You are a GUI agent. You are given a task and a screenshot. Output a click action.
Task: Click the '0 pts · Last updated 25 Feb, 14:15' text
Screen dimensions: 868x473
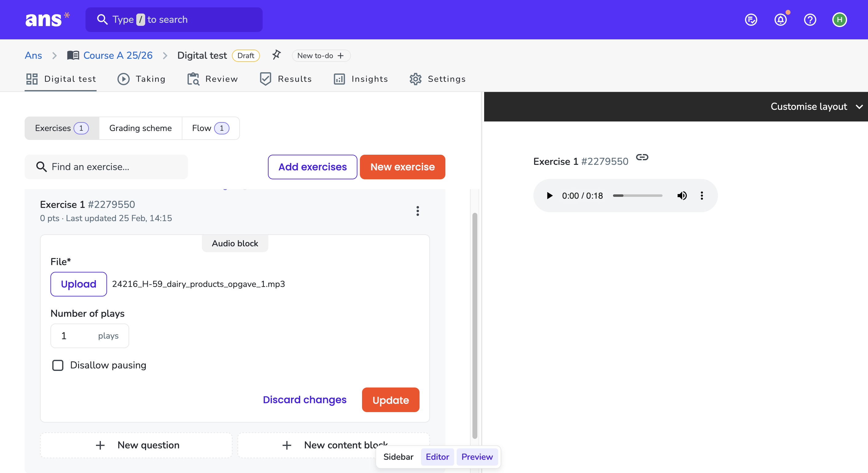106,218
